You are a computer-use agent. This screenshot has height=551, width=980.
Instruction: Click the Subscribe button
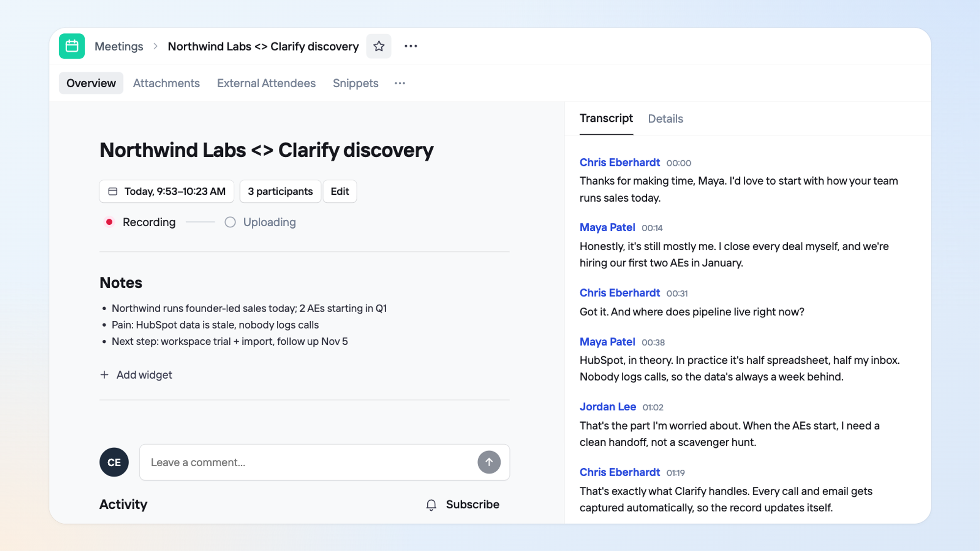coord(463,504)
